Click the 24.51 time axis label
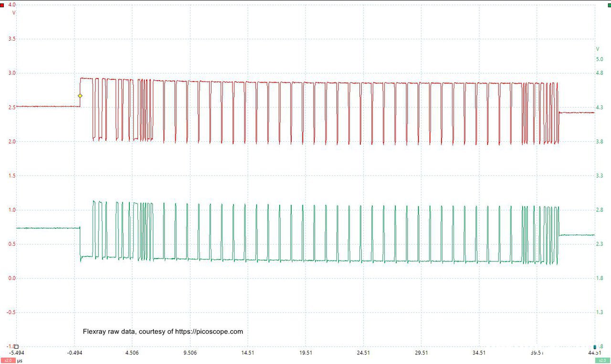Screen dimensions: 611x364 (x=363, y=353)
